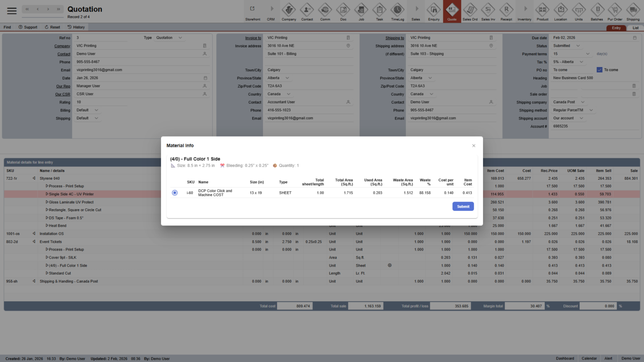Open the Contact module icon
This screenshot has height=362, width=644.
tap(307, 10)
